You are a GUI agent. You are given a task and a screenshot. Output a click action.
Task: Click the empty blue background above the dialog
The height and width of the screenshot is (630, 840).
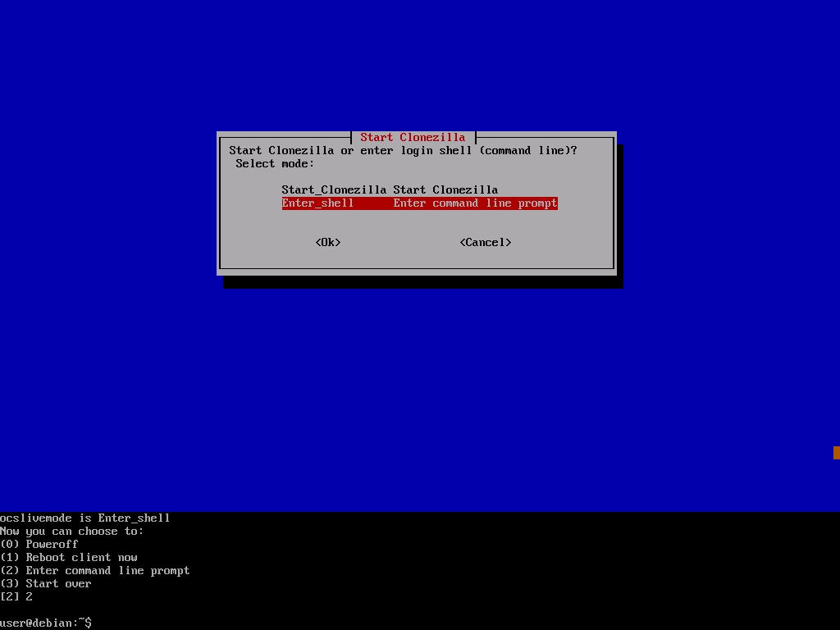(418, 66)
